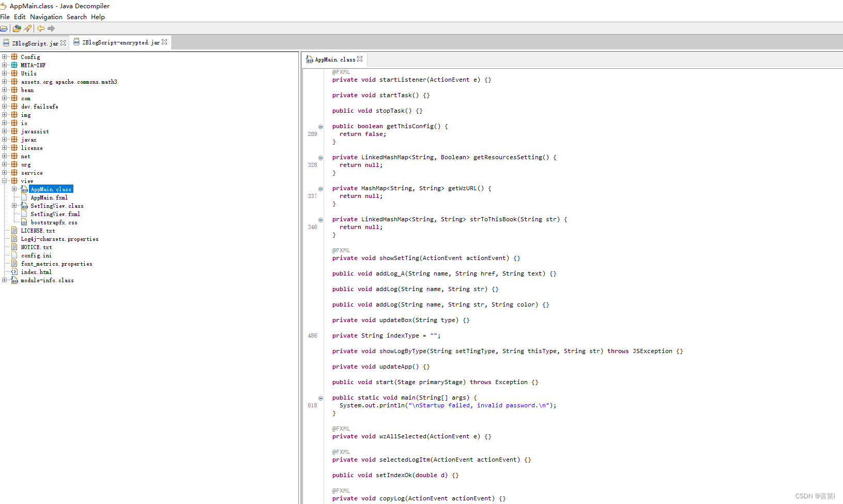
Task: Close the ZBlogScript.jar tab
Action: (63, 43)
